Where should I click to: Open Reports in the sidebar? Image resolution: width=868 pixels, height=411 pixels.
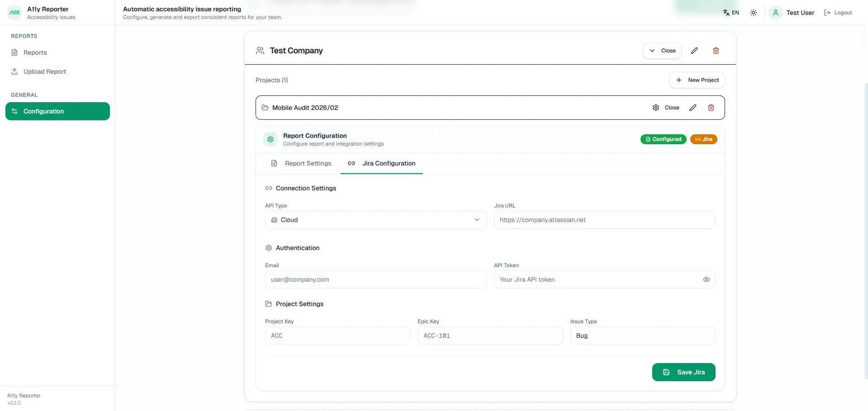[35, 52]
